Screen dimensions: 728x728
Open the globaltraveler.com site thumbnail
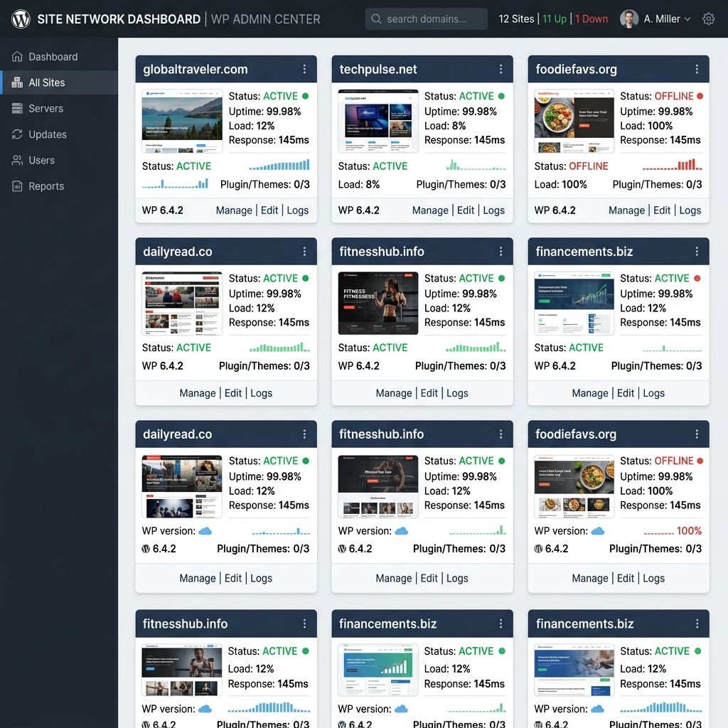click(182, 121)
